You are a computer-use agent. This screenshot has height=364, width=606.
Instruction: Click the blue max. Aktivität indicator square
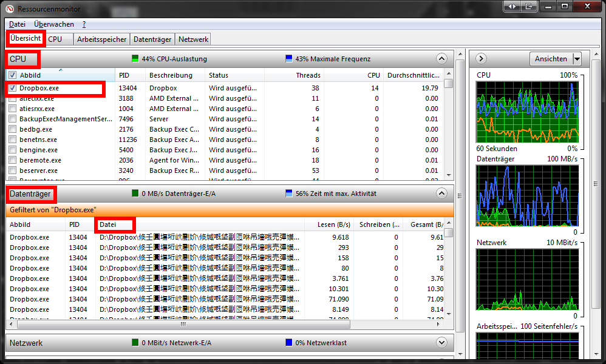(289, 194)
